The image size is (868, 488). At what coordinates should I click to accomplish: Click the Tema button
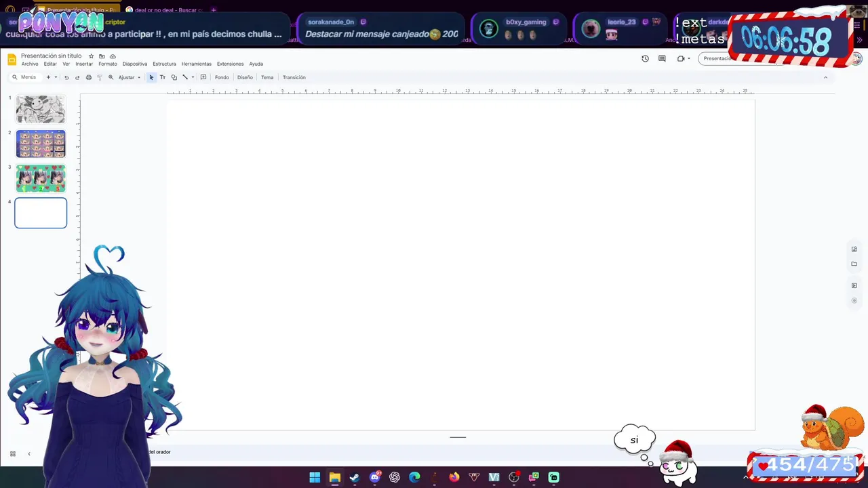click(x=267, y=77)
